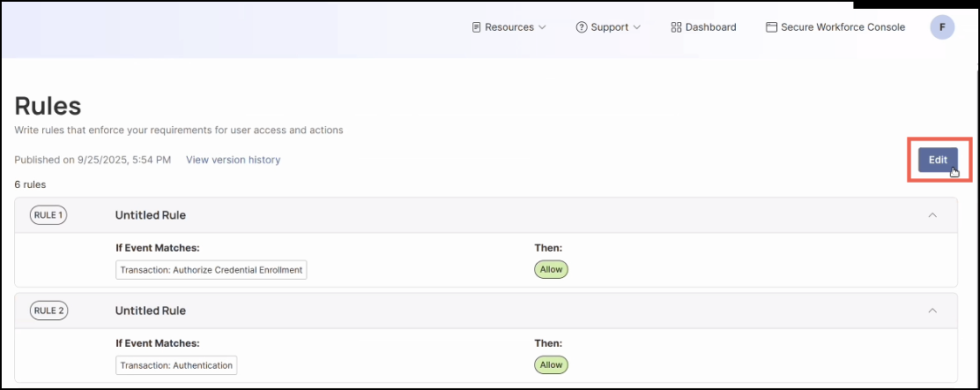Collapse Rule 2 with its chevron
The image size is (980, 390).
pyautogui.click(x=932, y=311)
